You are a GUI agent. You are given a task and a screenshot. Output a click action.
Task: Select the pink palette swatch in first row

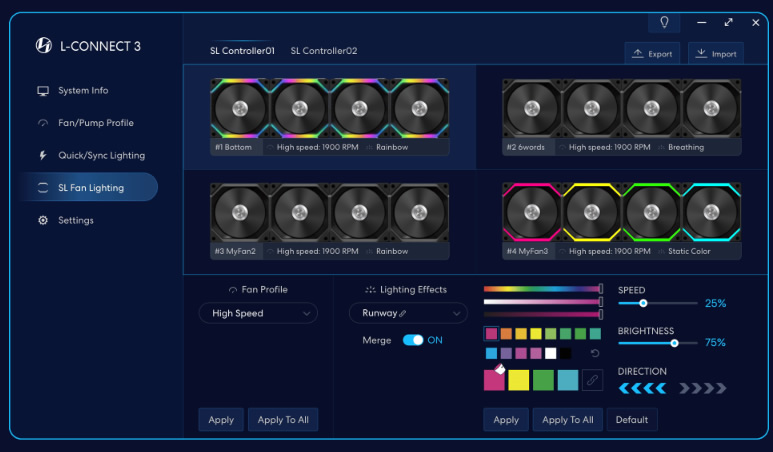(491, 334)
